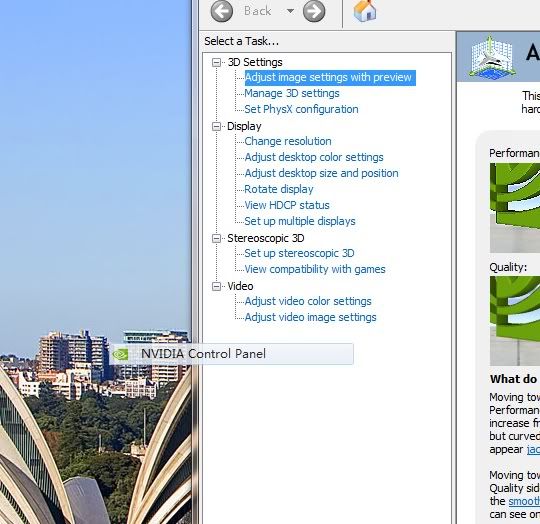Image resolution: width=540 pixels, height=524 pixels.
Task: Click the Stereoscopic 3D category label
Action: pos(266,238)
